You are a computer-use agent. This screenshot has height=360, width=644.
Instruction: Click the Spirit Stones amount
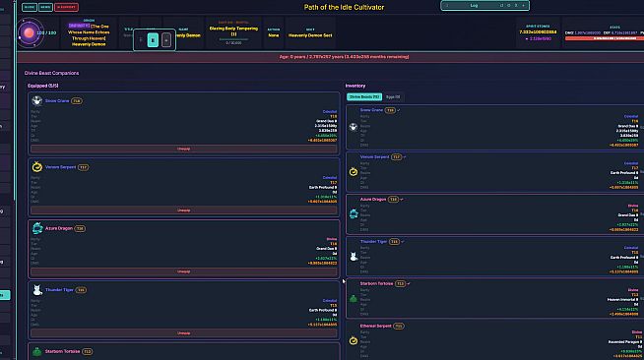coord(538,32)
